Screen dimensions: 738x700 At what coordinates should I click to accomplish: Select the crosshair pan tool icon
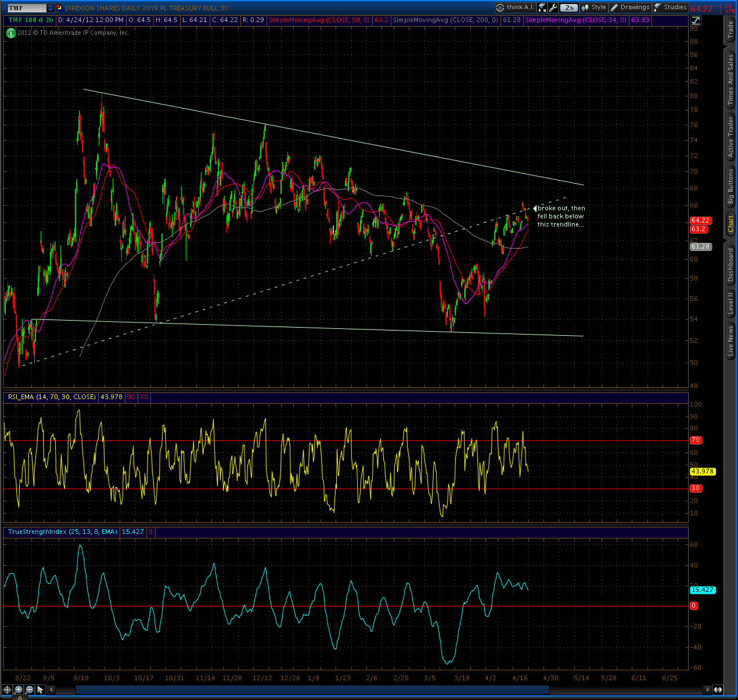7,690
